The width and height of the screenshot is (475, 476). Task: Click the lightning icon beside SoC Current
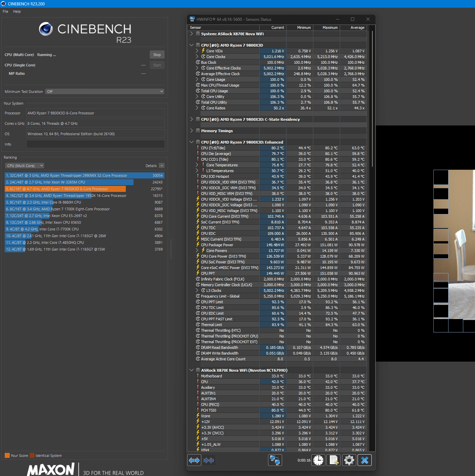(x=198, y=222)
